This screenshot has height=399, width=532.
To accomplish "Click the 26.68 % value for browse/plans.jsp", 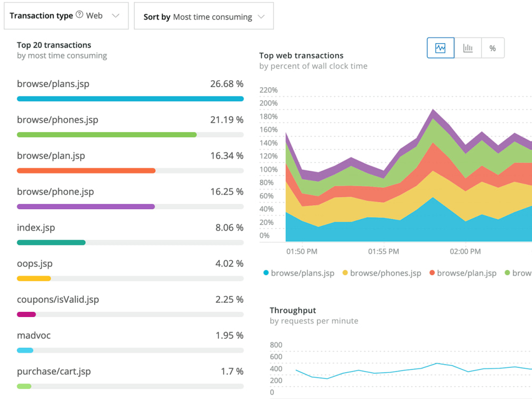I will [227, 84].
